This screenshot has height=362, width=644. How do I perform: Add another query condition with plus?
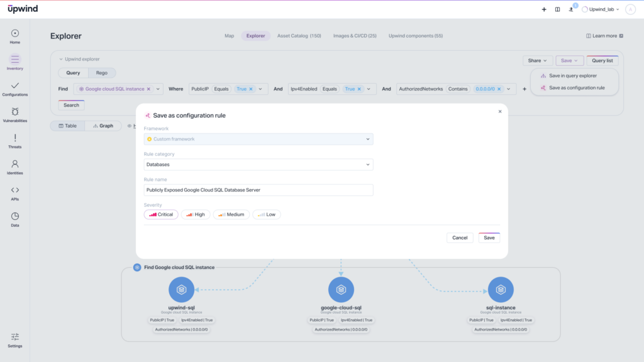(x=524, y=89)
